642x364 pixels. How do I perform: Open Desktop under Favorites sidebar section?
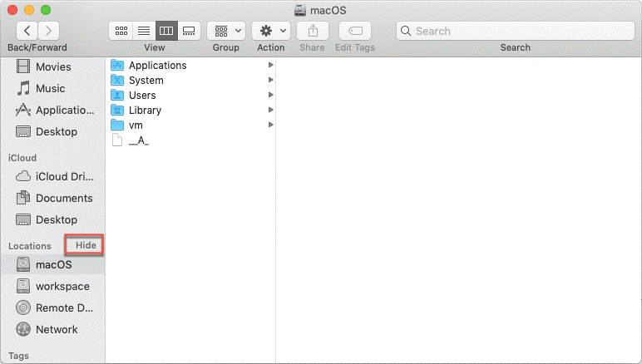tap(53, 131)
